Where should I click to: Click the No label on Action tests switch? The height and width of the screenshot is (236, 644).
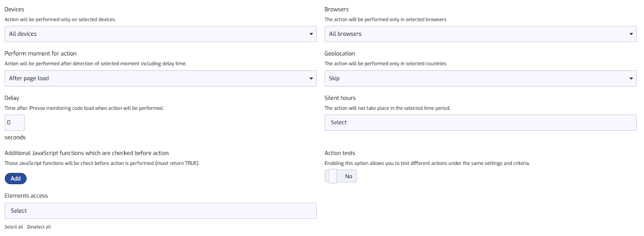pos(349,176)
